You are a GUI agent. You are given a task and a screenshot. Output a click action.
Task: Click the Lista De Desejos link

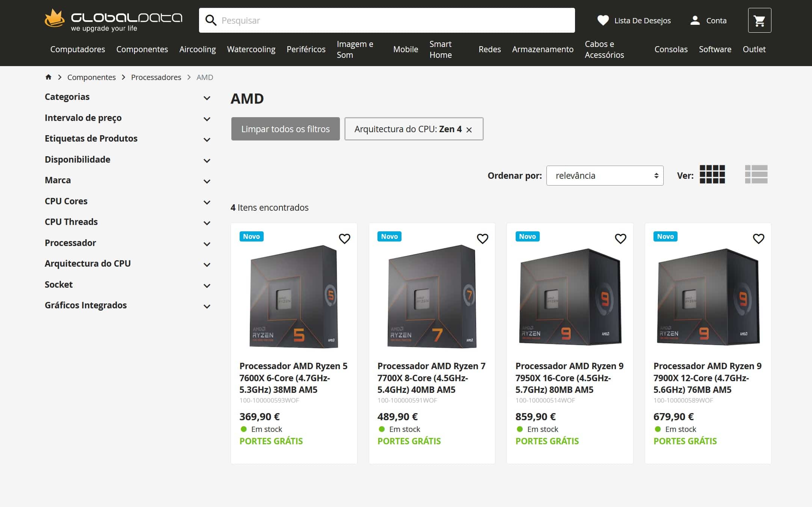642,21
